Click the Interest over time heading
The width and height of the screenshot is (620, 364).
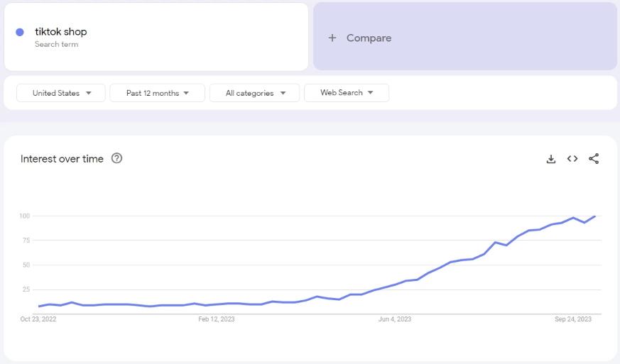[62, 159]
